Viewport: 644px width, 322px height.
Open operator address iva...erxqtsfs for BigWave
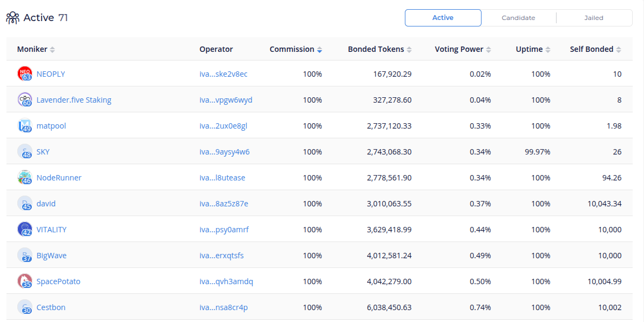(x=221, y=256)
